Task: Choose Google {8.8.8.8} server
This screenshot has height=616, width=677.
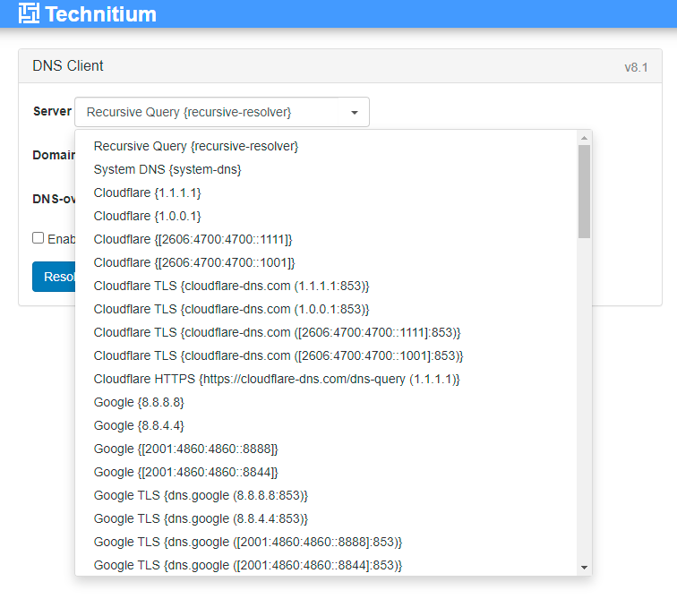Action: (x=139, y=402)
